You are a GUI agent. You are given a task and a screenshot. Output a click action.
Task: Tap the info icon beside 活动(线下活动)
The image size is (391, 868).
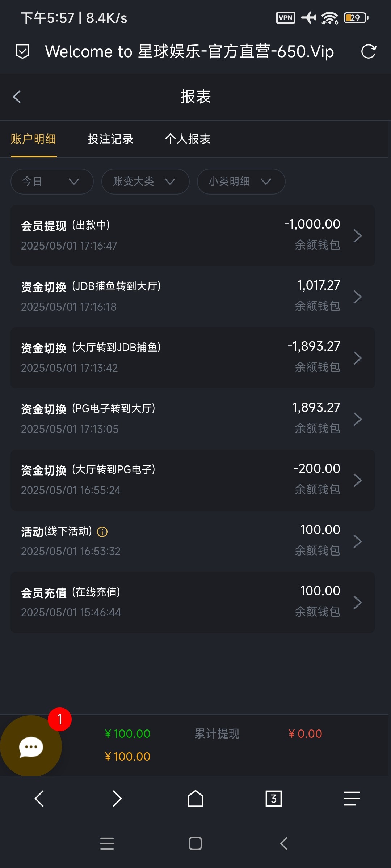click(102, 532)
